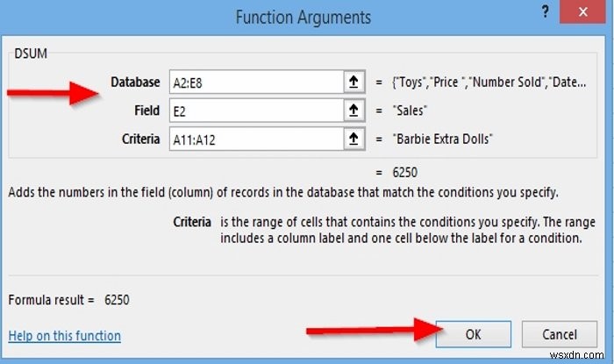Screen dimensions: 614x364
Task: Click the Database argument label
Action: pos(135,82)
